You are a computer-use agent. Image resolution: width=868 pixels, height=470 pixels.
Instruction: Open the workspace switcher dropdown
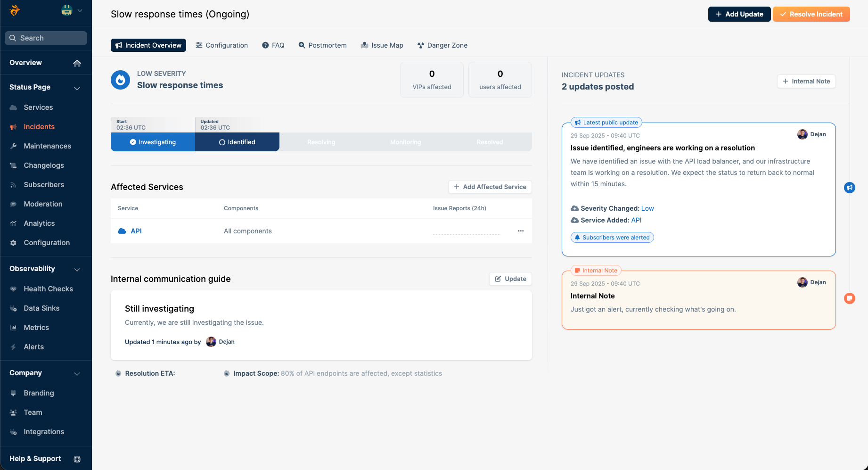72,10
